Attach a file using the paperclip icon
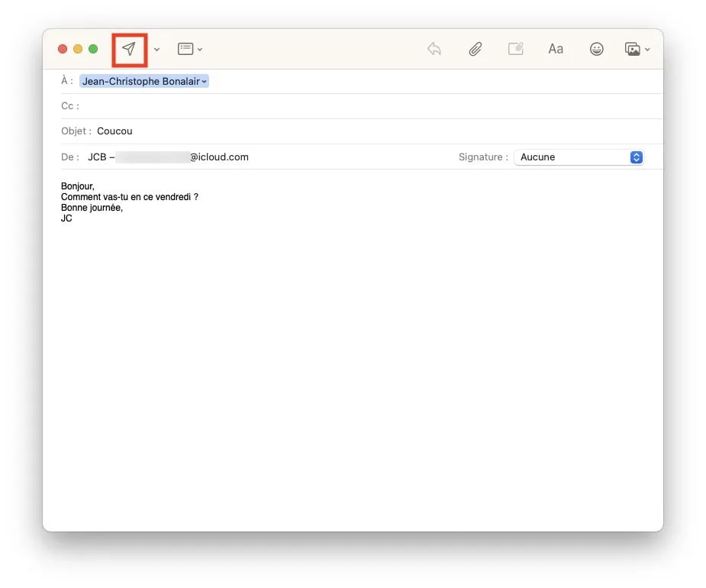Image resolution: width=706 pixels, height=588 pixels. click(475, 48)
